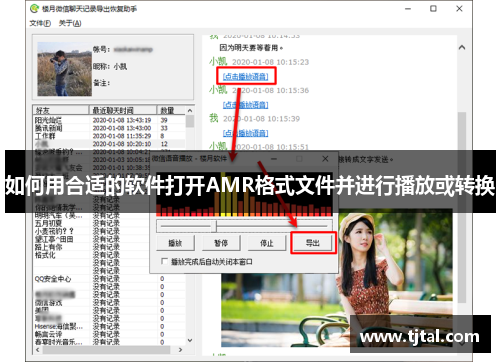Click the 停止 button in voice player
The height and width of the screenshot is (362, 500).
(x=267, y=243)
